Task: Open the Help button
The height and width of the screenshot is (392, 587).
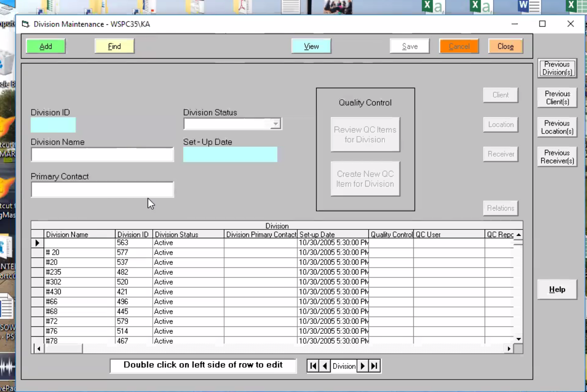Action: (x=557, y=290)
